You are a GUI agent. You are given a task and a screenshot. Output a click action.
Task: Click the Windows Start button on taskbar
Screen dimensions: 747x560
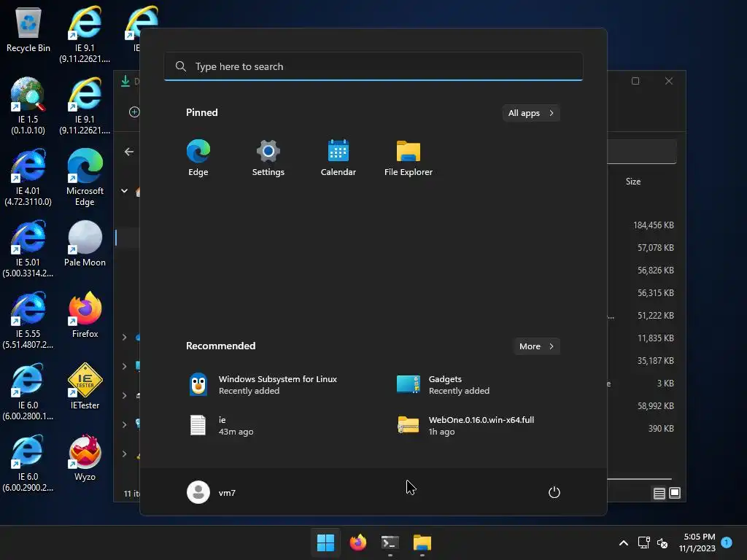(326, 542)
